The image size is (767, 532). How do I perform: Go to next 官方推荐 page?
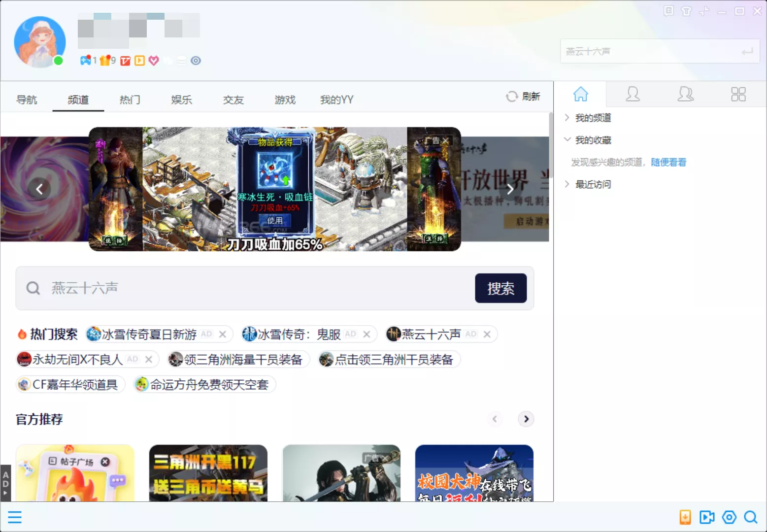coord(526,419)
